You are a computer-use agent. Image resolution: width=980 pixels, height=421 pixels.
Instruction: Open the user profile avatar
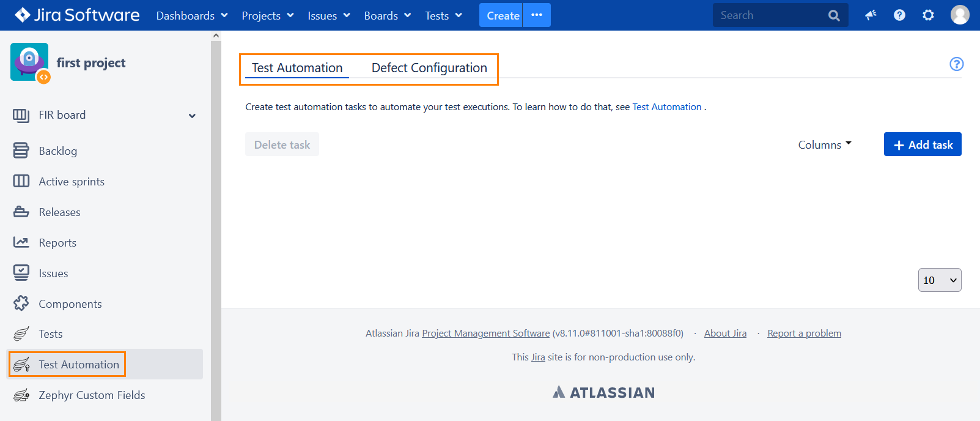point(960,15)
